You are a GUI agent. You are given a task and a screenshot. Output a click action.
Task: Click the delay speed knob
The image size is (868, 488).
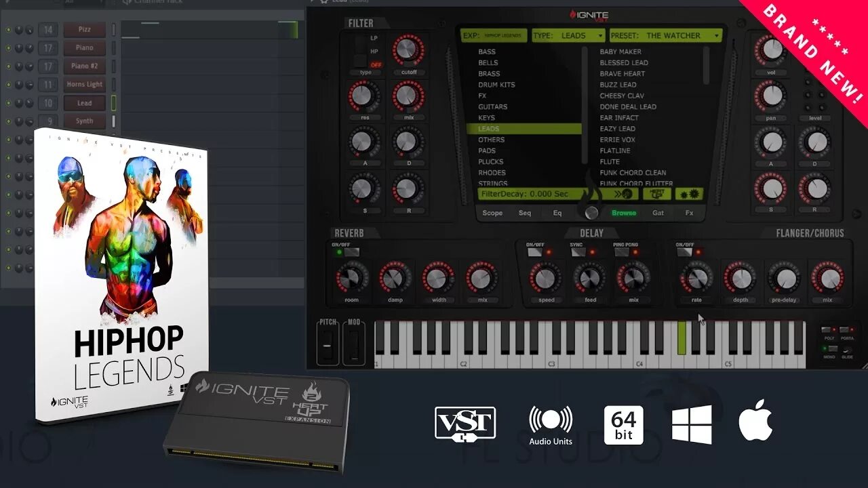click(x=546, y=278)
